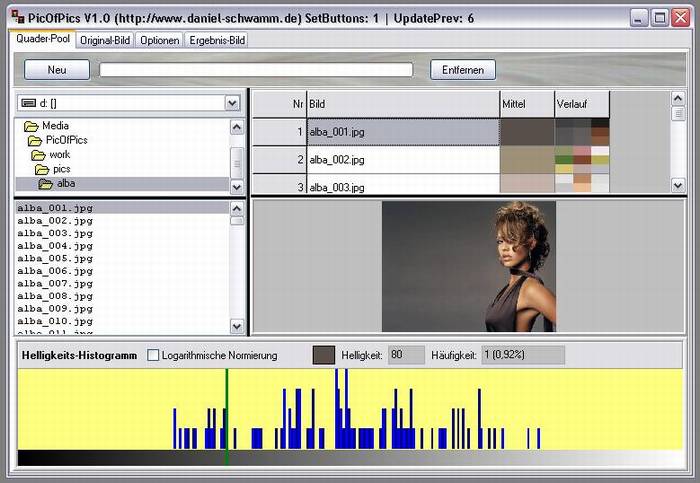
Task: Click Verlauf color grid of alba_001.jpg row
Action: 582,132
